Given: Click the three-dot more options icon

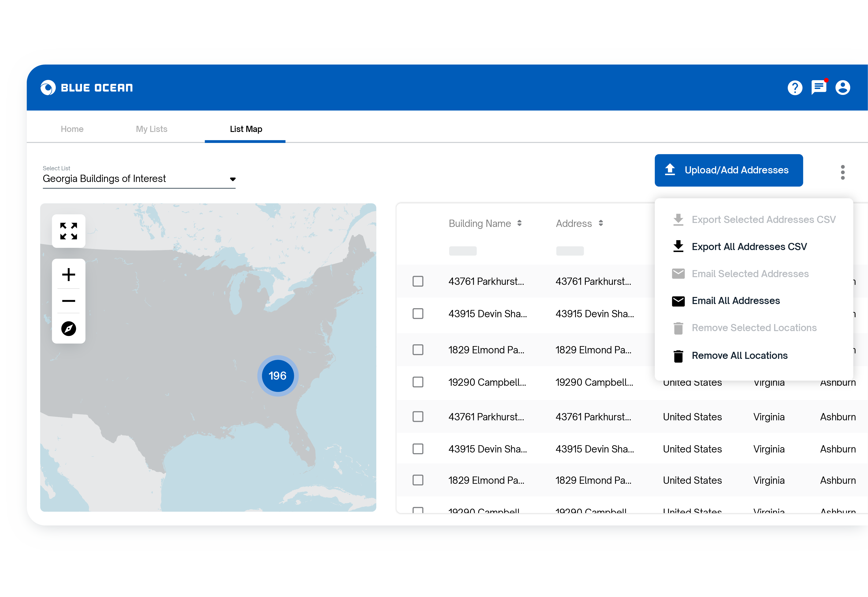Looking at the screenshot, I should point(843,172).
